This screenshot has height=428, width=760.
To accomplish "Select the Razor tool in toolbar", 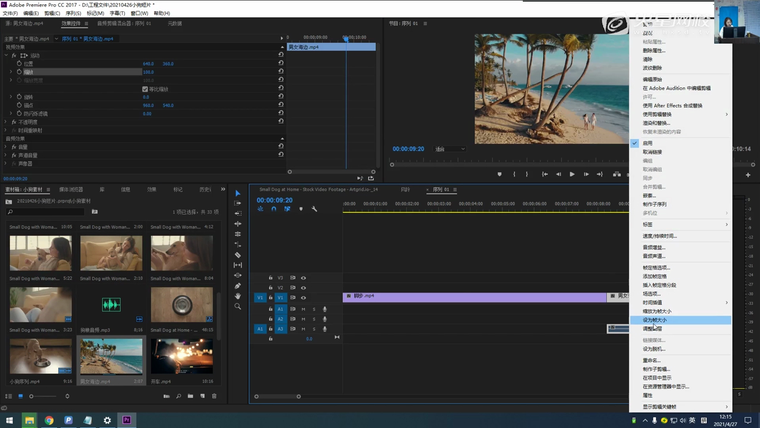I will click(238, 255).
